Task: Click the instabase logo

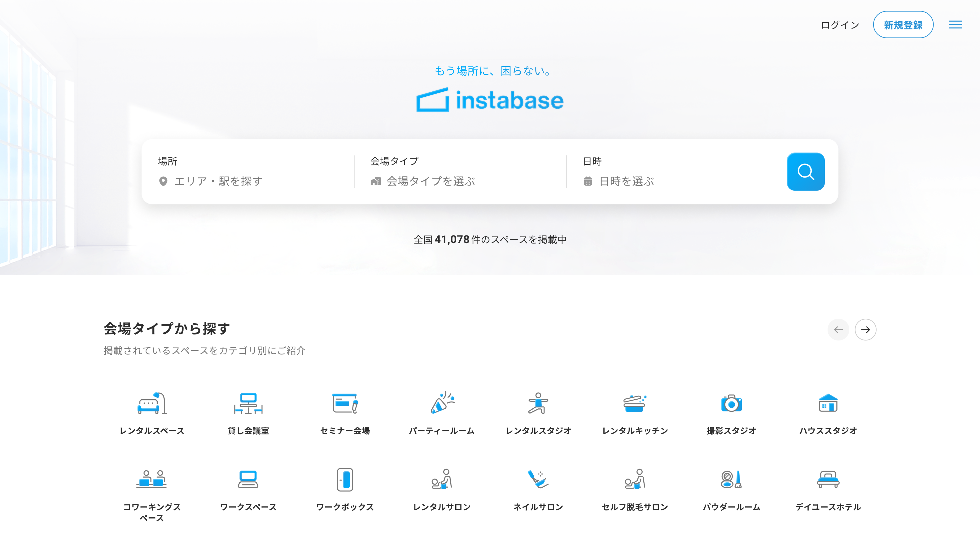Action: tap(490, 101)
